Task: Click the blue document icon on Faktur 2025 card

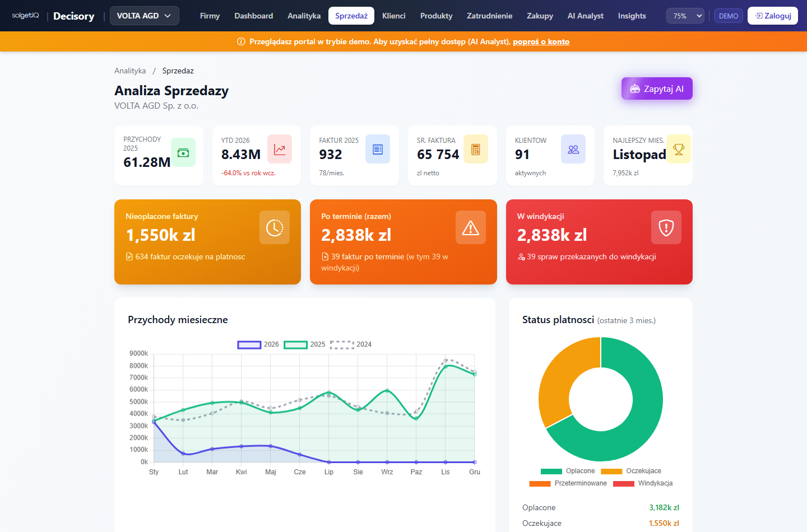Action: tap(378, 149)
